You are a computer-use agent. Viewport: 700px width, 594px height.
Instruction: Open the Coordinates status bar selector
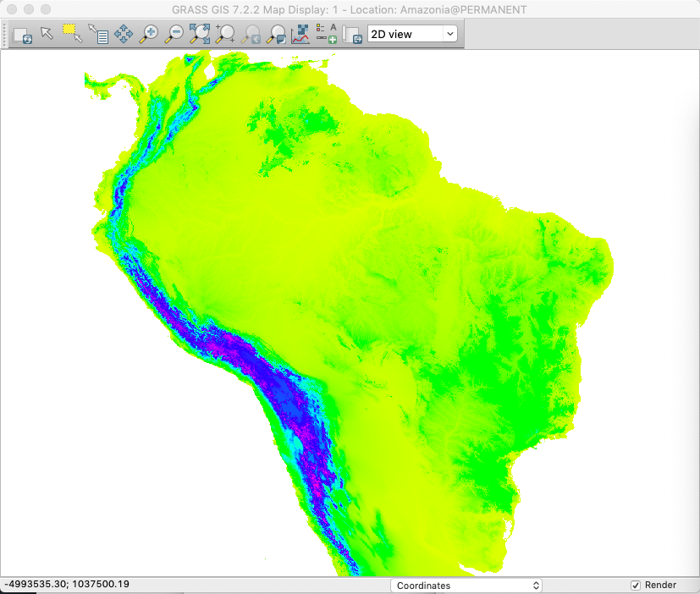(466, 584)
